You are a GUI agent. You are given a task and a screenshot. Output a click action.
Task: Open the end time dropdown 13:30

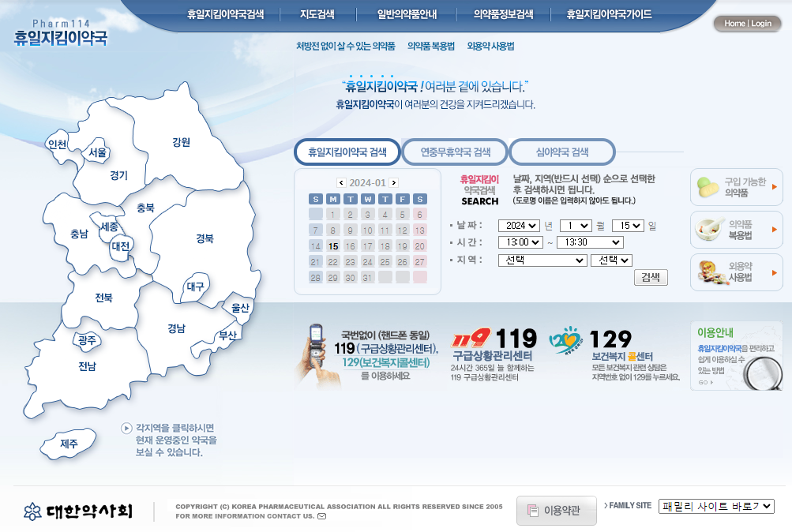click(590, 242)
